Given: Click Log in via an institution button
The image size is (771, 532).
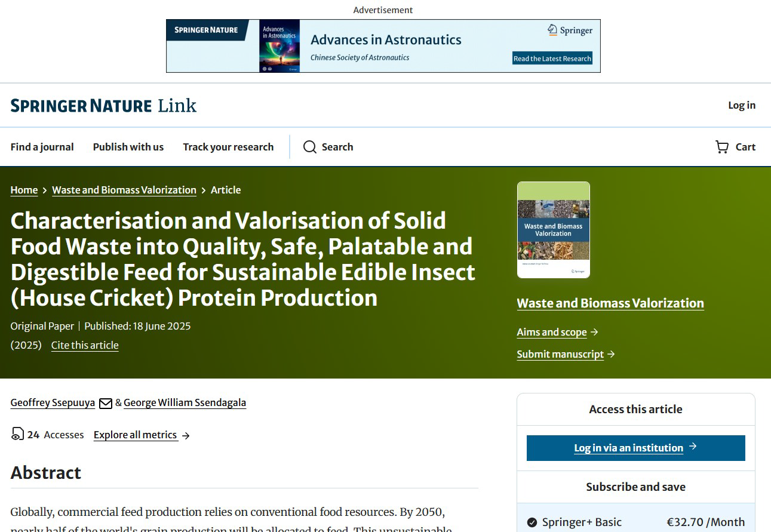Looking at the screenshot, I should [636, 448].
